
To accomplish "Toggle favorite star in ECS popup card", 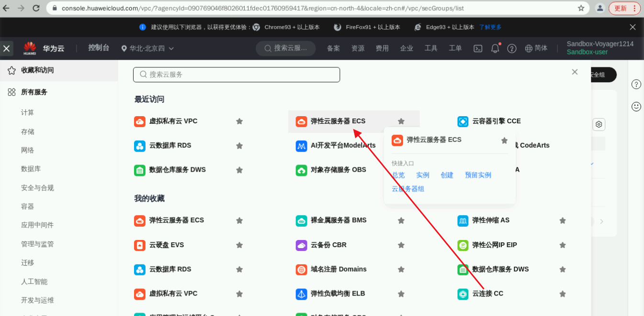I will [x=504, y=141].
